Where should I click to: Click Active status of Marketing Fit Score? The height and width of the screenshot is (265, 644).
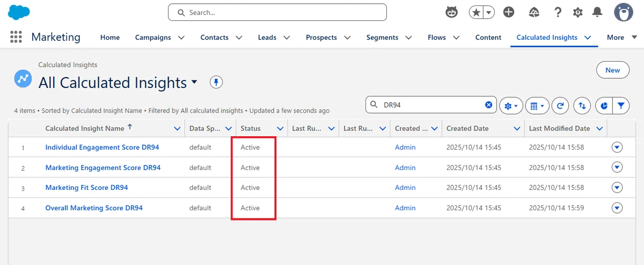(x=250, y=188)
